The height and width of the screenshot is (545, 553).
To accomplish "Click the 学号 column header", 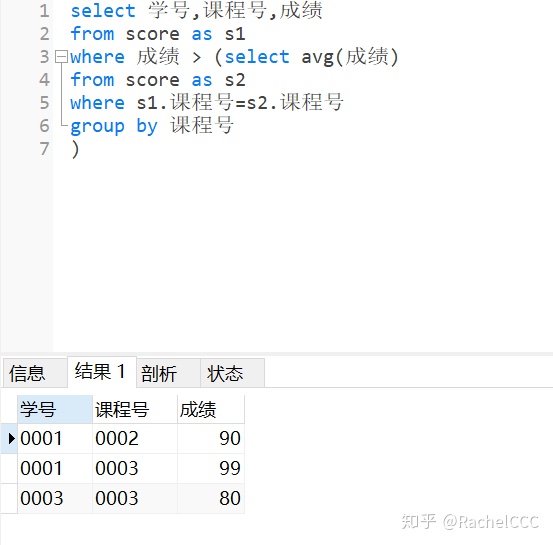I will (55, 409).
